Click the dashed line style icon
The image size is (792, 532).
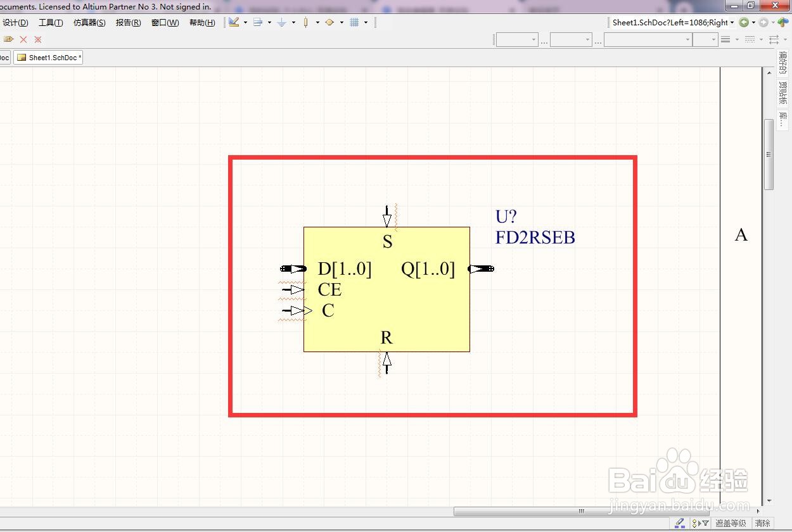tap(750, 39)
